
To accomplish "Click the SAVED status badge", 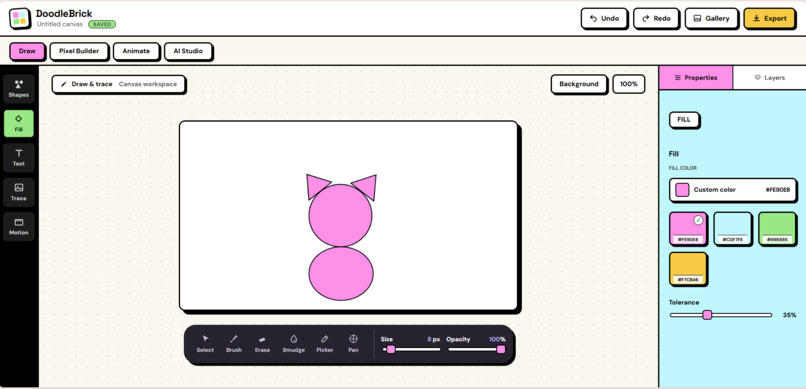I will click(x=102, y=24).
